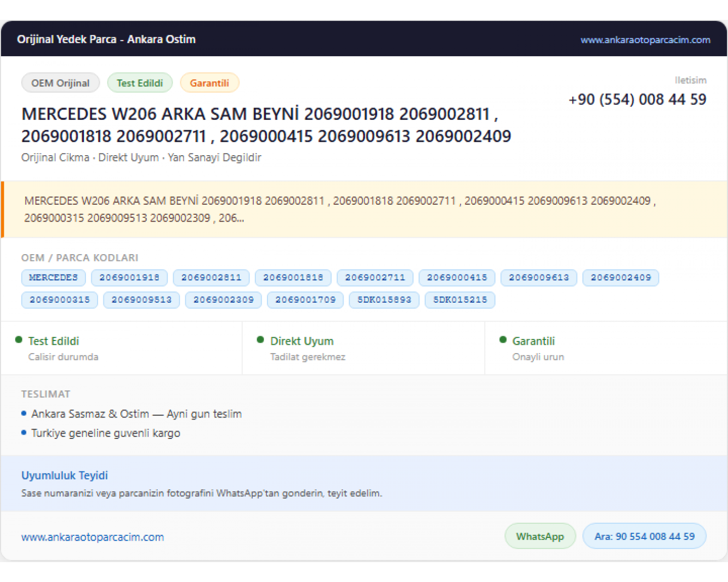Select part code chip 2069000415

[x=457, y=277]
